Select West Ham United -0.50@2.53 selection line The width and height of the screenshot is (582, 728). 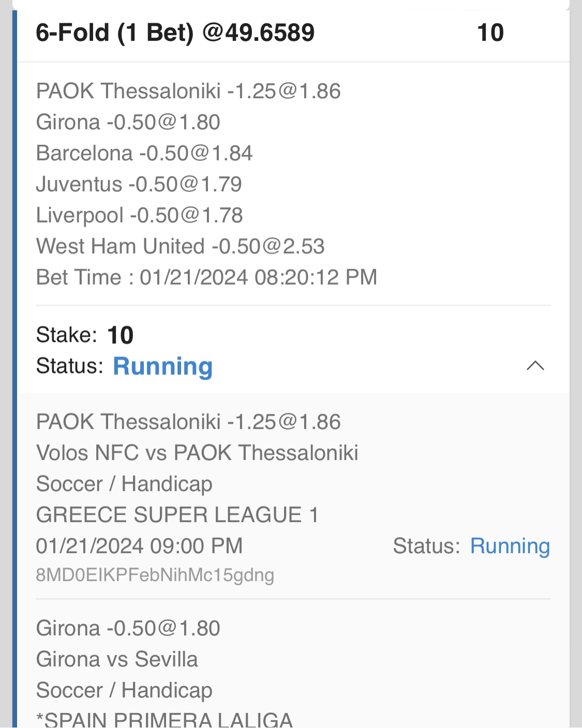(180, 246)
